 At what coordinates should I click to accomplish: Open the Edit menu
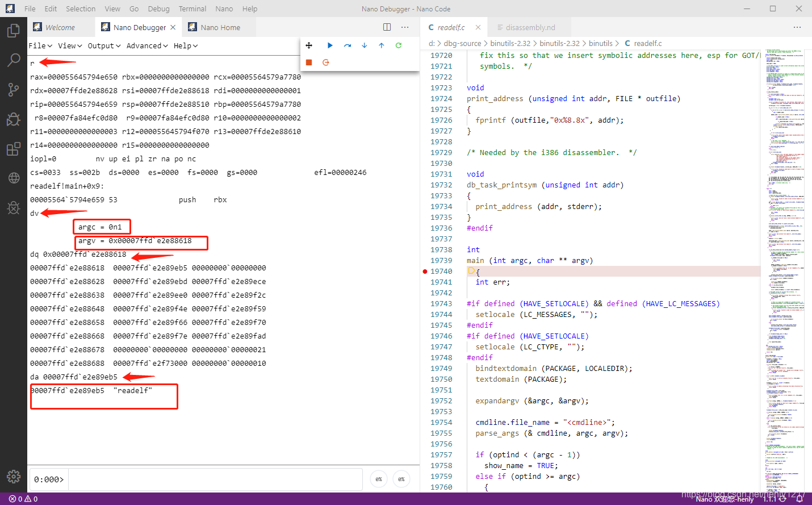(51, 9)
